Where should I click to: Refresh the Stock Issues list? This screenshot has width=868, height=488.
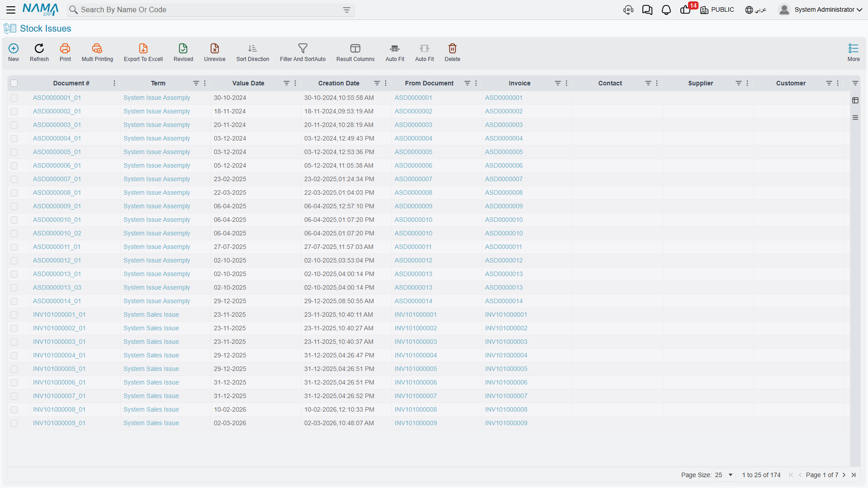click(39, 48)
